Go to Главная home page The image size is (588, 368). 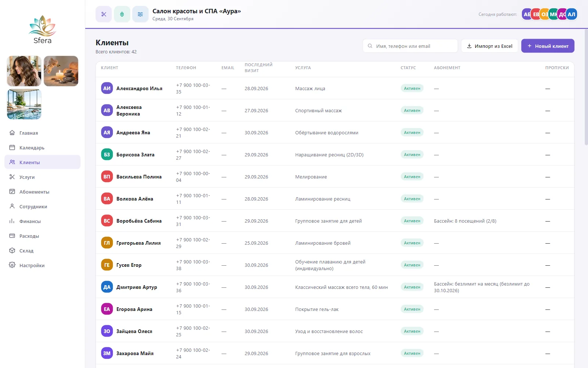[x=42, y=133]
